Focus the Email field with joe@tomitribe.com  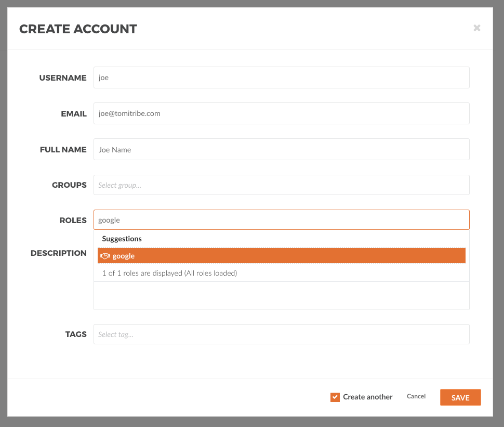(x=281, y=113)
